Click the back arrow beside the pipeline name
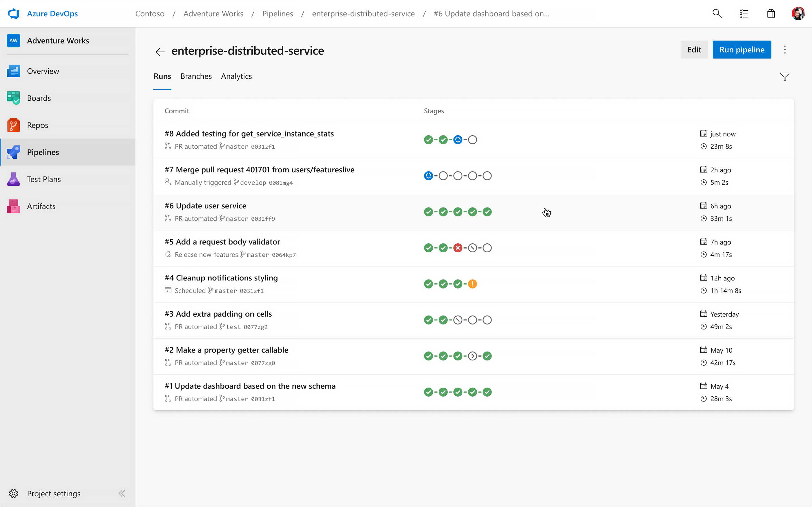Viewport: 812px width, 507px height. pos(160,51)
